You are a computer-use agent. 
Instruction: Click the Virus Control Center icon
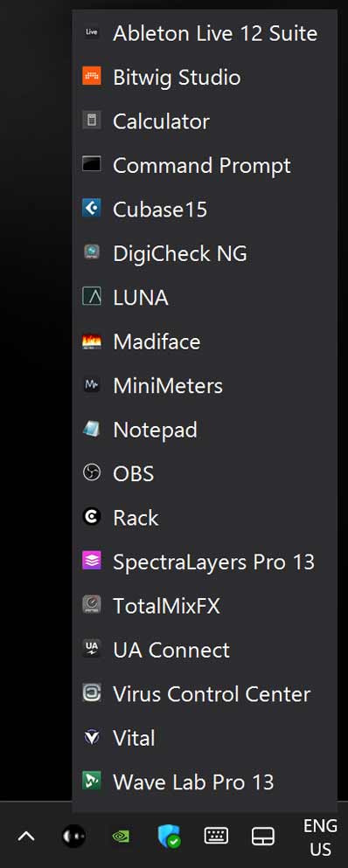pyautogui.click(x=92, y=693)
